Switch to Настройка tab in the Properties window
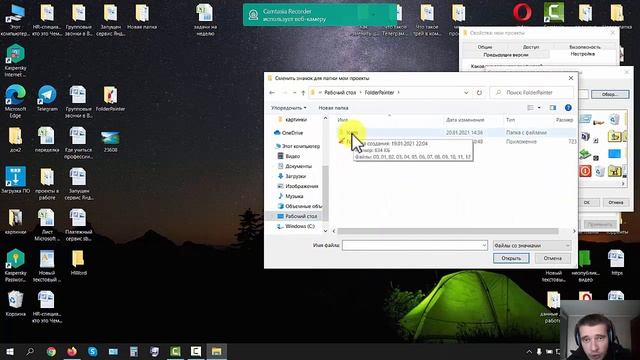Screen dimensions: 640x360 pyautogui.click(x=582, y=54)
